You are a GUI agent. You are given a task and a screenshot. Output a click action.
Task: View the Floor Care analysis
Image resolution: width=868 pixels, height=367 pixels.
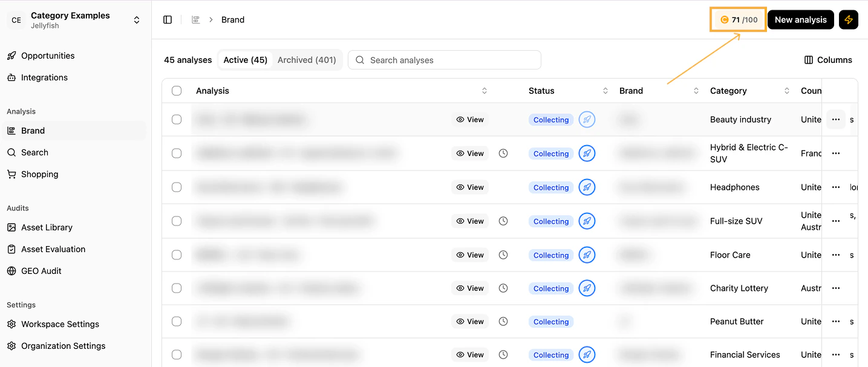pyautogui.click(x=470, y=255)
